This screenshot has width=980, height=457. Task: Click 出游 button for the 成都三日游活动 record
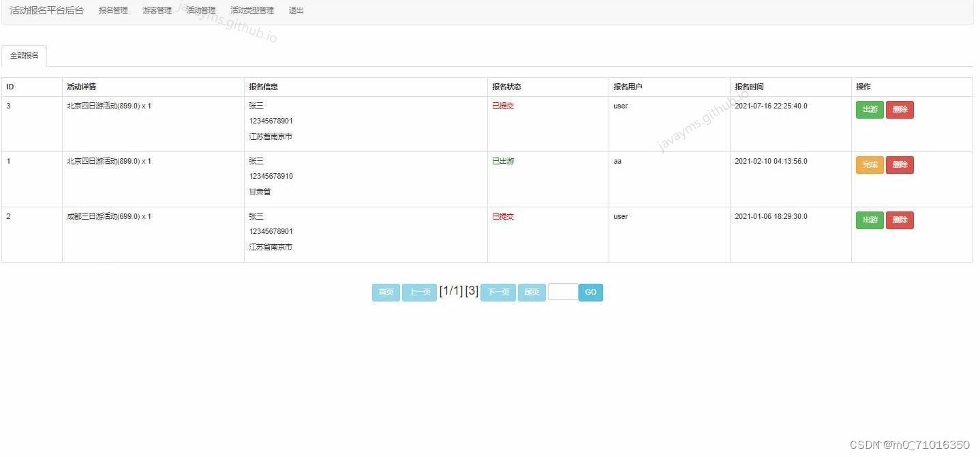(x=869, y=220)
